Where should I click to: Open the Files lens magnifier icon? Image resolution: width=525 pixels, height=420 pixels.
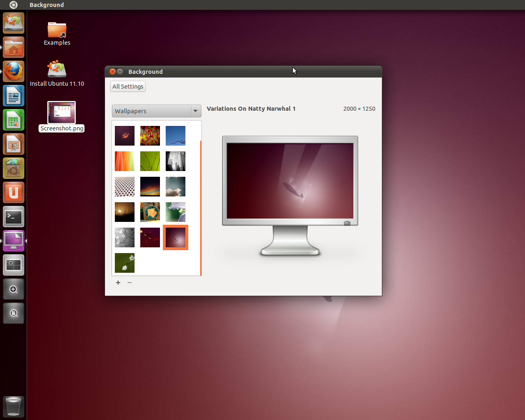14,313
